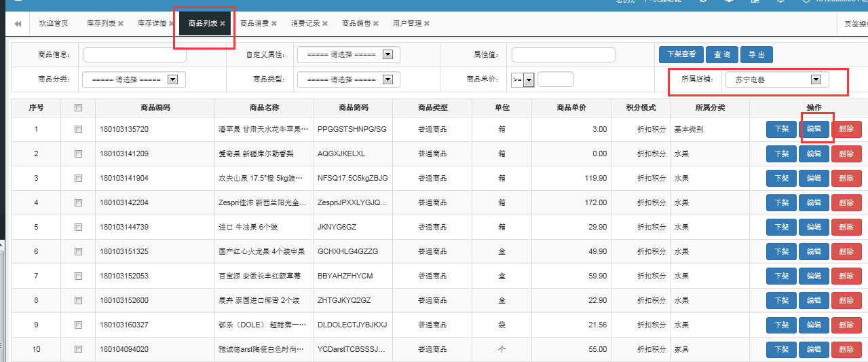Screen dimensions: 868x362
Task: Check the box for row 180103135720
Action: pos(78,129)
